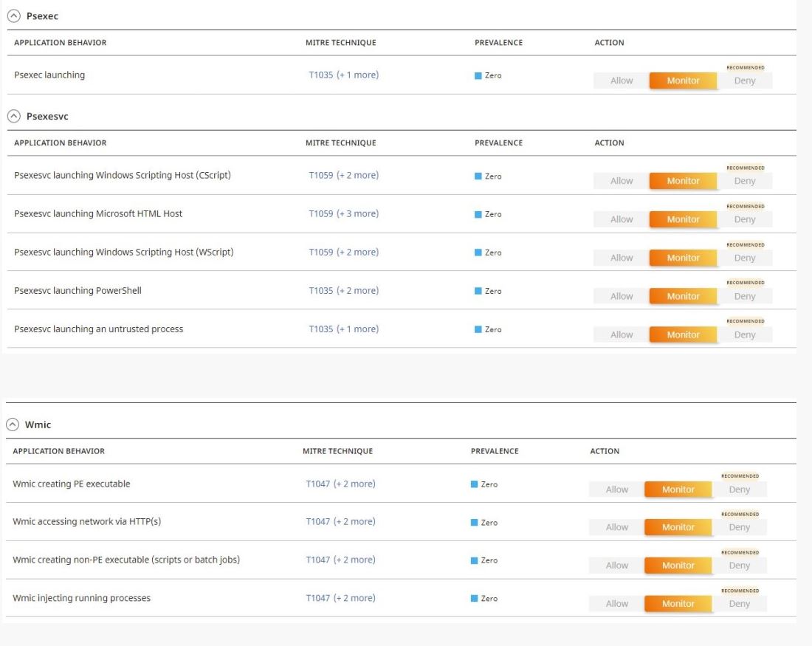Select 'Wmic accessing network via HTTP(s)' text
The image size is (812, 646).
pos(87,522)
